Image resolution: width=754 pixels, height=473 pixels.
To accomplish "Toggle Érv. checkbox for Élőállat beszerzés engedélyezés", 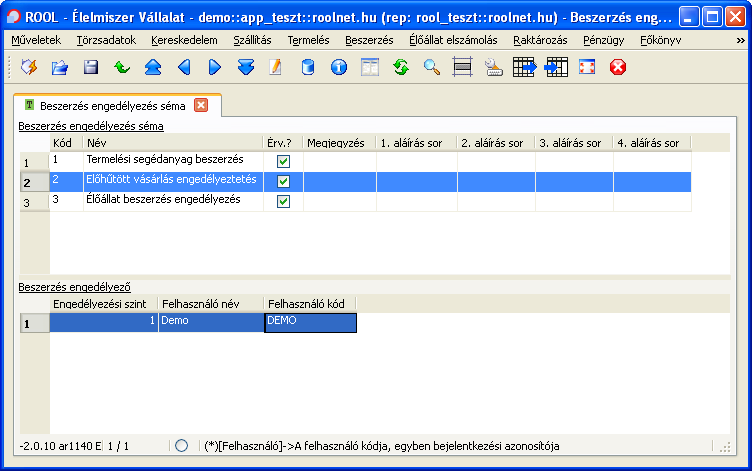I will 284,201.
